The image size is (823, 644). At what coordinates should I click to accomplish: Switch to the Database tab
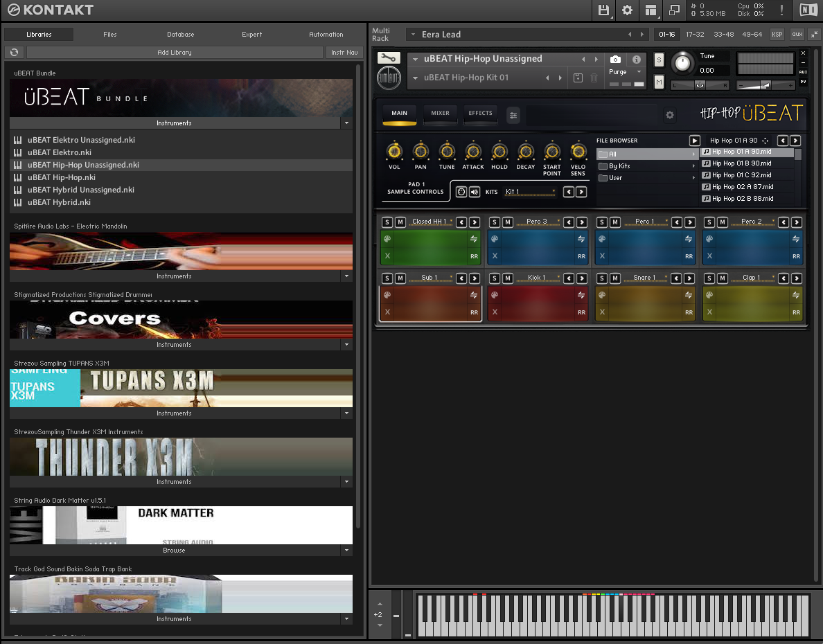click(x=181, y=35)
